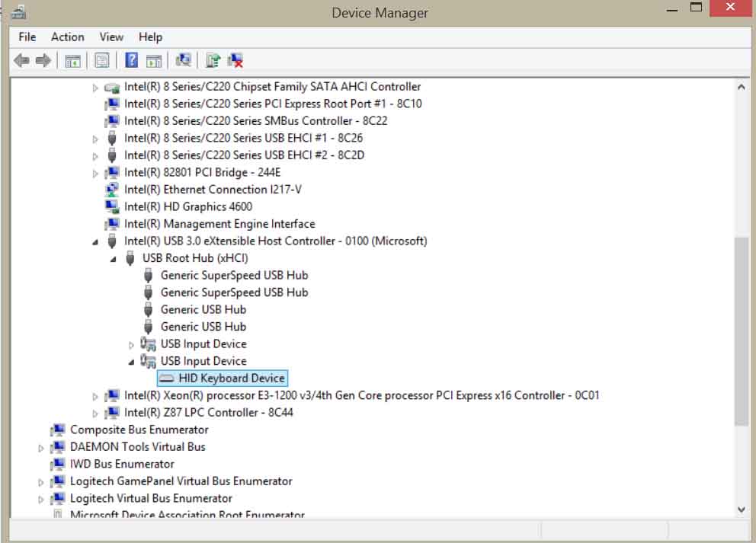Click network icon of Ethernet Connection I217-V
This screenshot has height=543, width=756.
112,190
